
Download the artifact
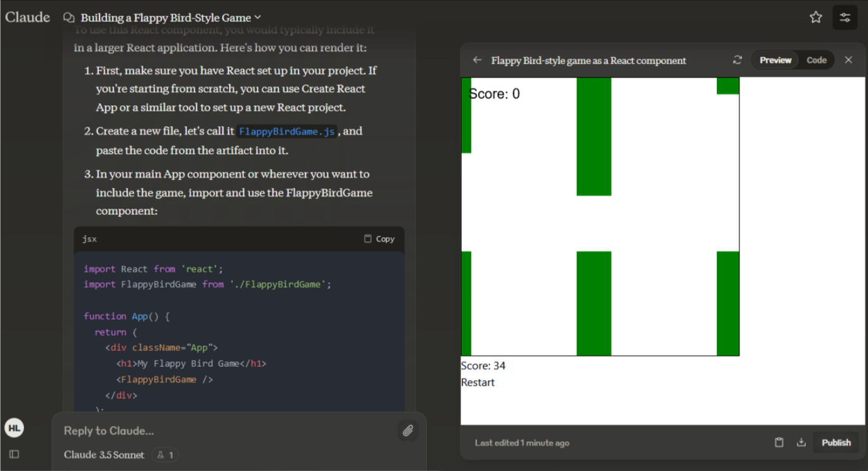tap(801, 443)
